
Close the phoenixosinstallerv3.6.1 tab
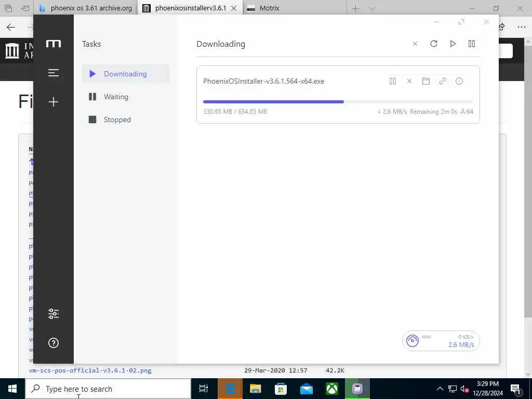click(234, 8)
